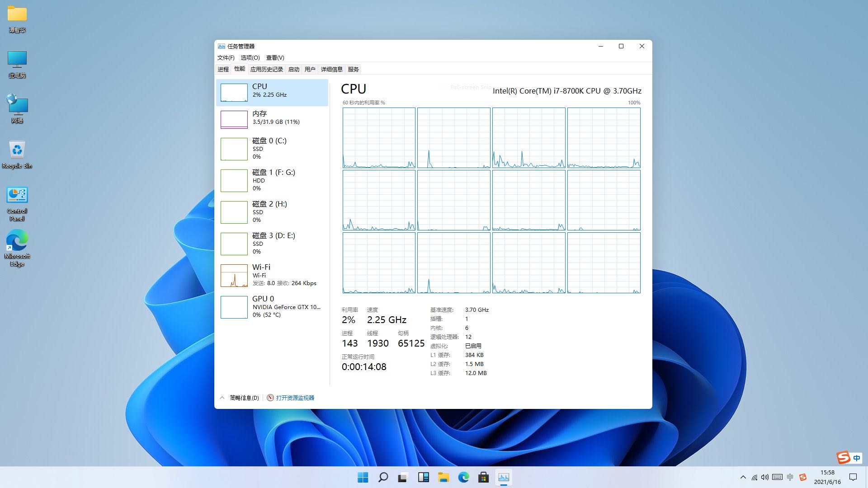Open the Windows Start button on taskbar
868x488 pixels.
click(x=363, y=477)
